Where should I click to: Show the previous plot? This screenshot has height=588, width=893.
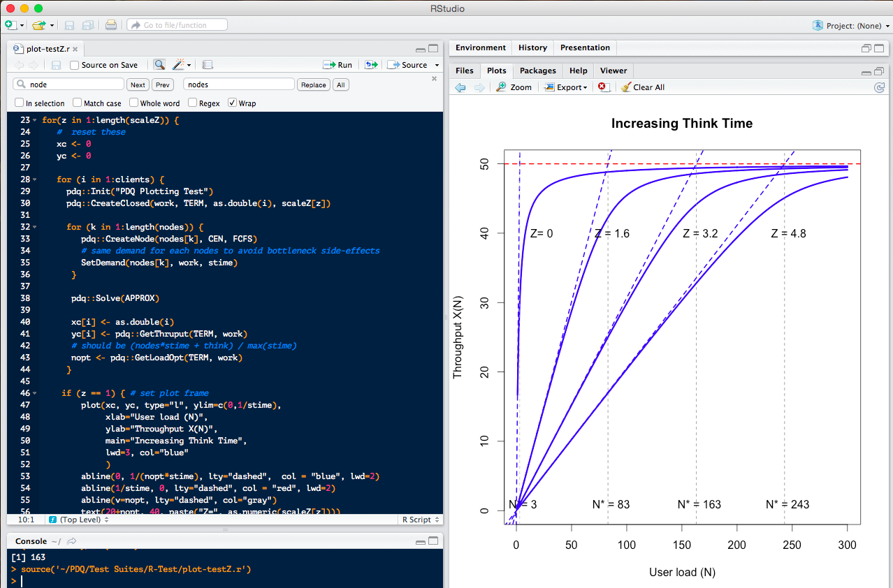coord(460,87)
